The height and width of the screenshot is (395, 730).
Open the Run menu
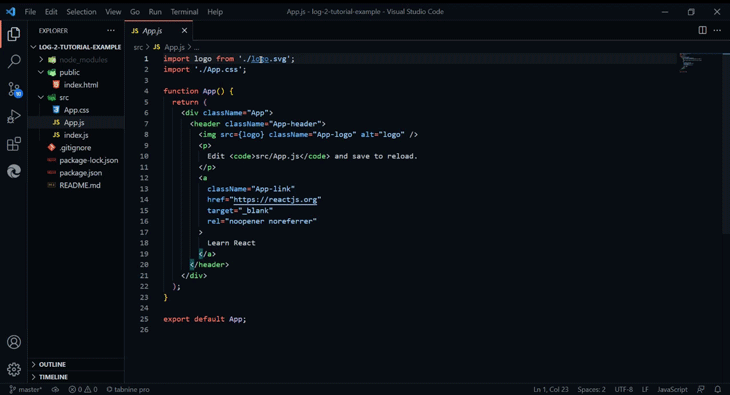click(155, 12)
